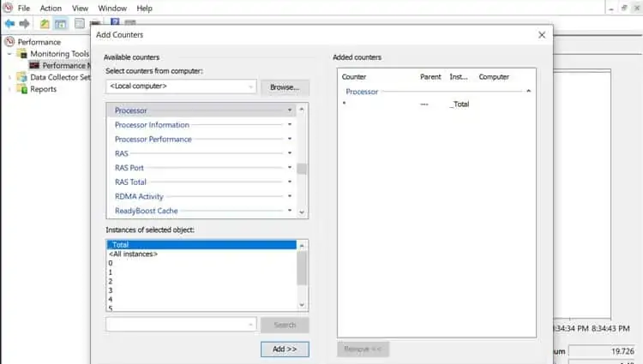Click the Browse button

point(285,87)
